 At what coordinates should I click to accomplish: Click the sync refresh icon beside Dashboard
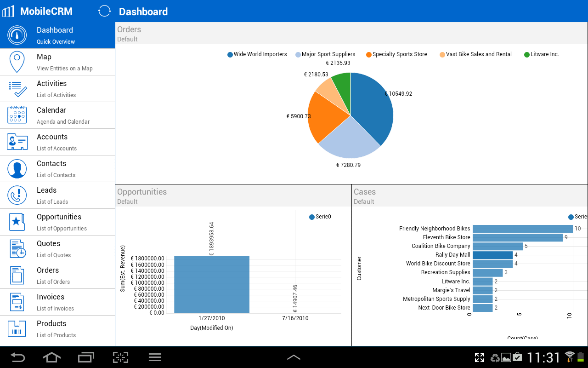click(x=104, y=11)
